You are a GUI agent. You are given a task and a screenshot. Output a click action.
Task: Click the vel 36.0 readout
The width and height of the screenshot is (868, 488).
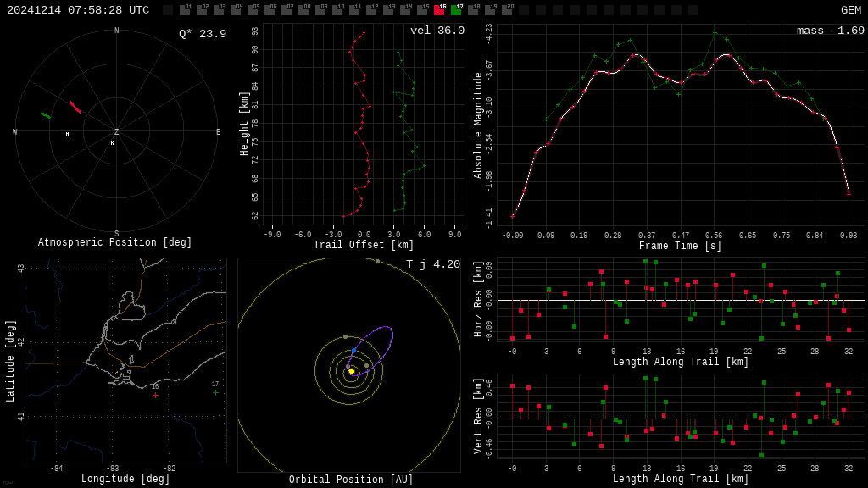click(437, 30)
